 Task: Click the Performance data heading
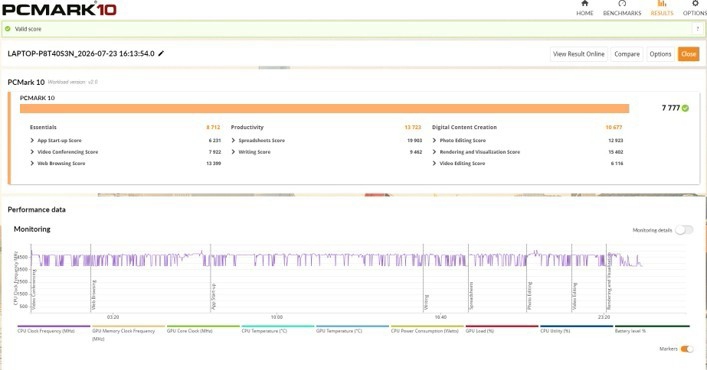click(x=37, y=210)
